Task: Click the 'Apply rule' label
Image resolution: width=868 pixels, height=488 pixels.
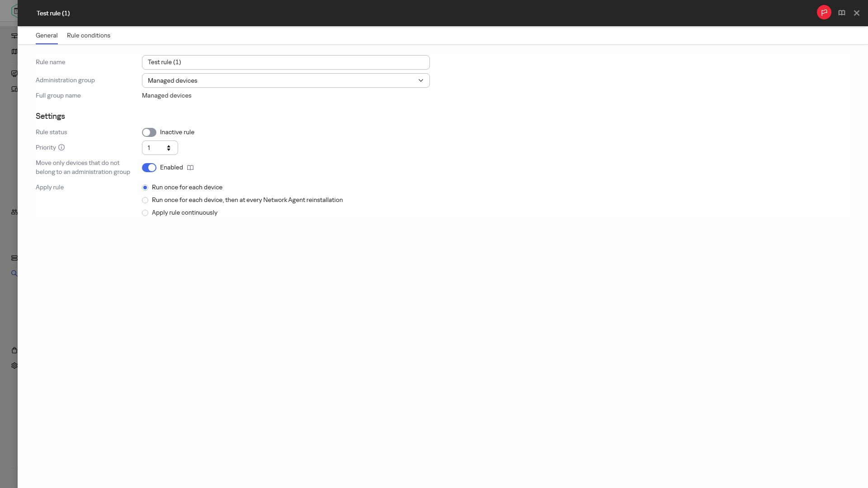Action: point(50,187)
